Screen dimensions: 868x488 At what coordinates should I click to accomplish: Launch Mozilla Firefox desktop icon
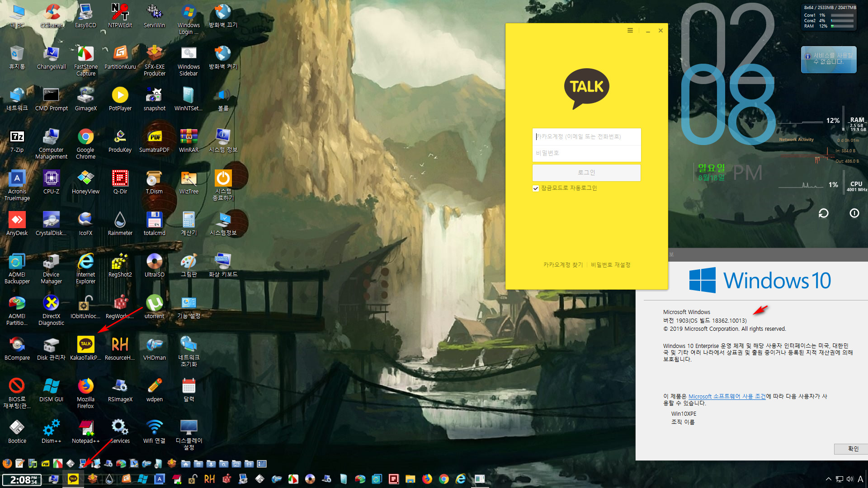click(85, 393)
